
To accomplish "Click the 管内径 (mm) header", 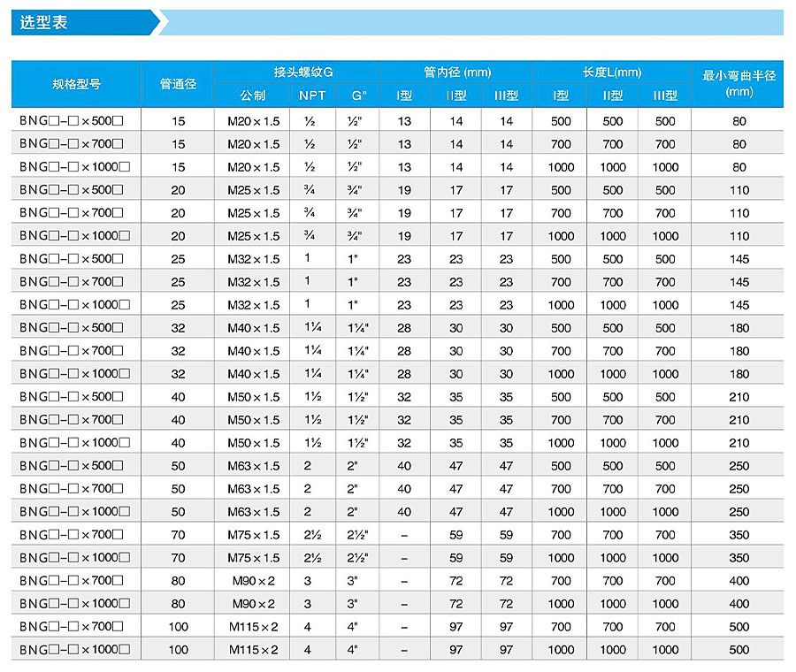I will [456, 73].
